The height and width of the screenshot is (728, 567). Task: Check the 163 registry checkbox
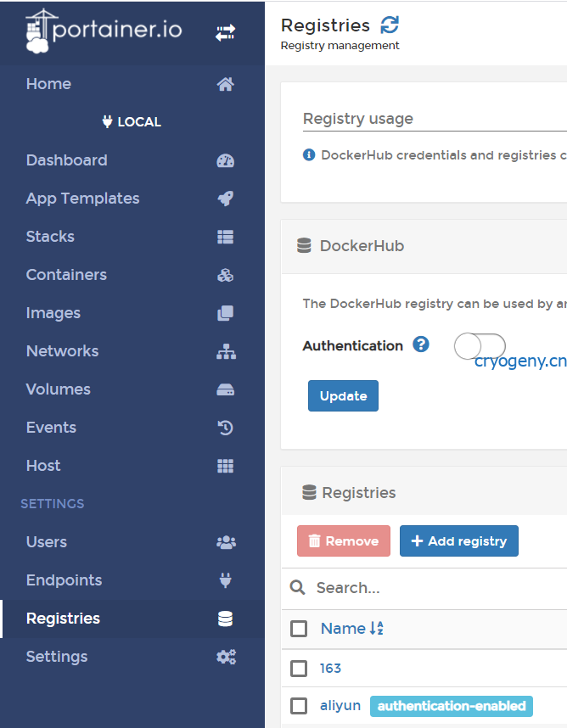tap(299, 669)
